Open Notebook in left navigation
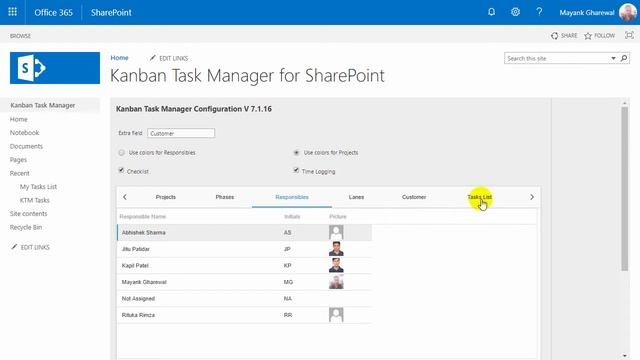This screenshot has height=360, width=640. [x=24, y=133]
